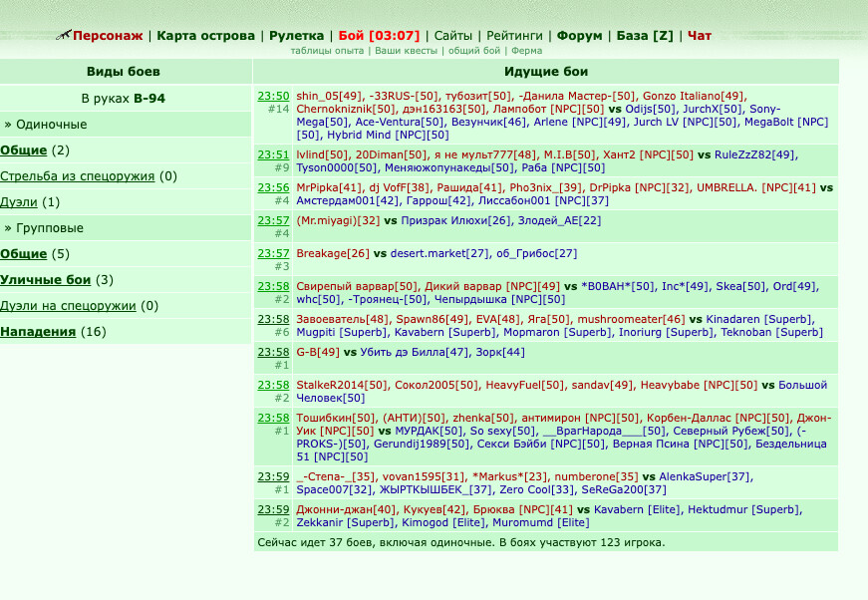Open the 23:51 battle link
Image resolution: width=868 pixels, height=600 pixels.
tap(273, 154)
